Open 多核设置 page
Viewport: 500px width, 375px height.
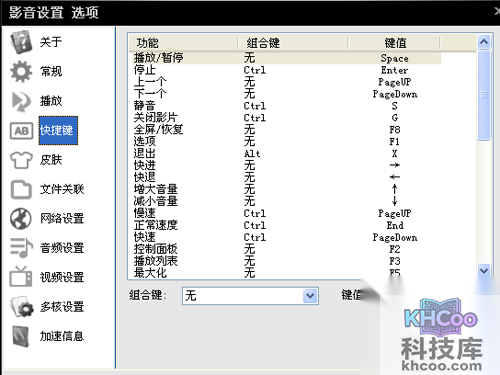[62, 307]
